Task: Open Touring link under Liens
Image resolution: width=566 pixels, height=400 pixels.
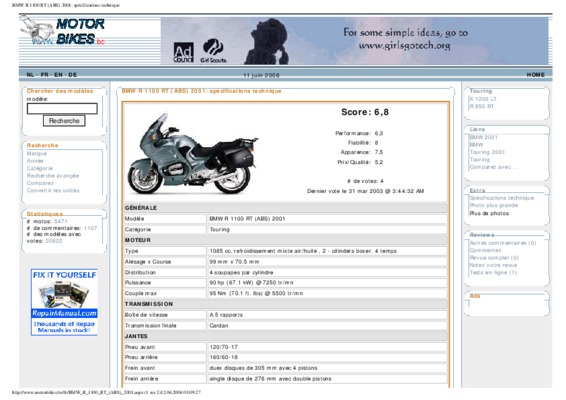Action: pos(479,159)
